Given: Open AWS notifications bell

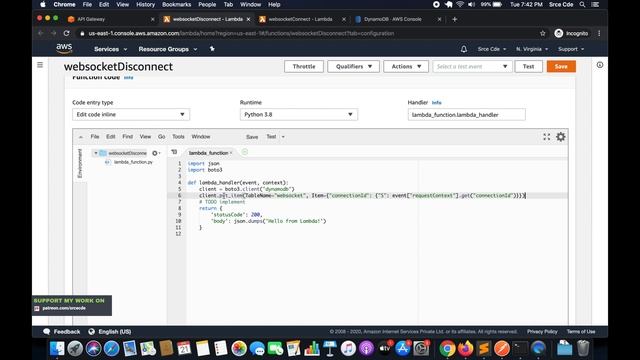Looking at the screenshot, I should point(464,49).
